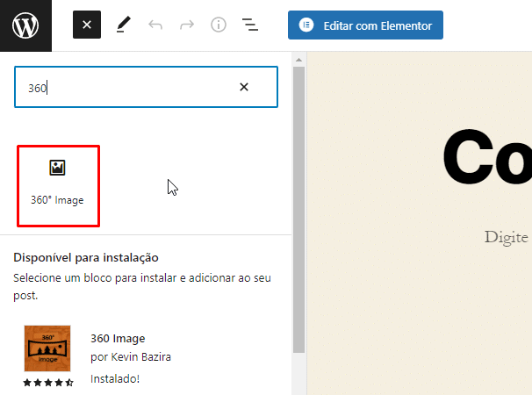
Task: Click the 360 Image plugin thumbnail
Action: point(47,348)
